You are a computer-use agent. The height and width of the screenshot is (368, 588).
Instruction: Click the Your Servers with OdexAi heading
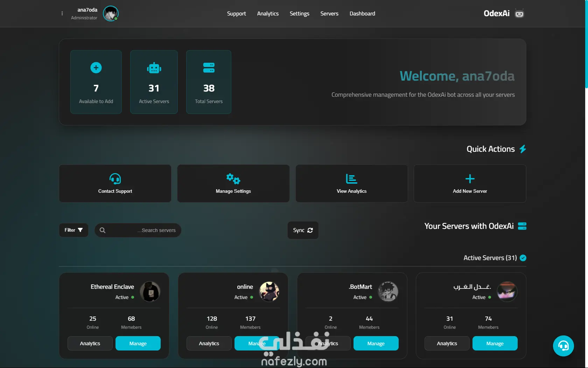pos(469,226)
